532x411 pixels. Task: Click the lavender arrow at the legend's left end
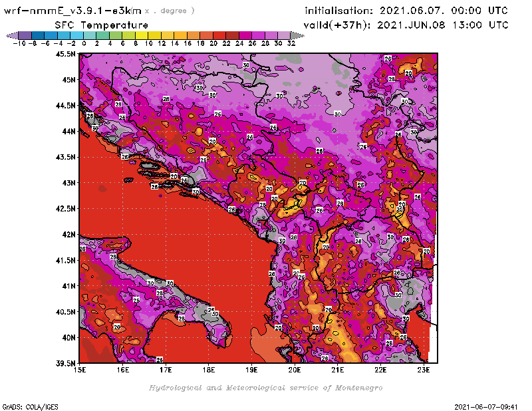pos(12,35)
